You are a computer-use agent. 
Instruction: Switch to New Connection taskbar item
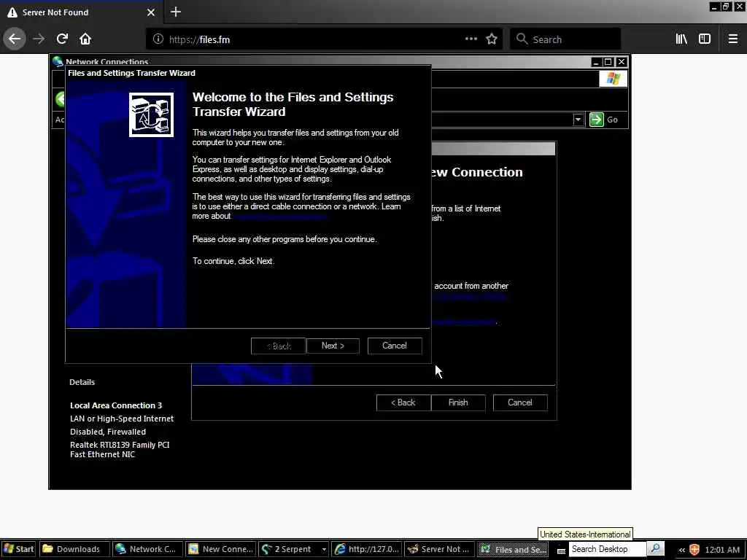tap(220, 550)
